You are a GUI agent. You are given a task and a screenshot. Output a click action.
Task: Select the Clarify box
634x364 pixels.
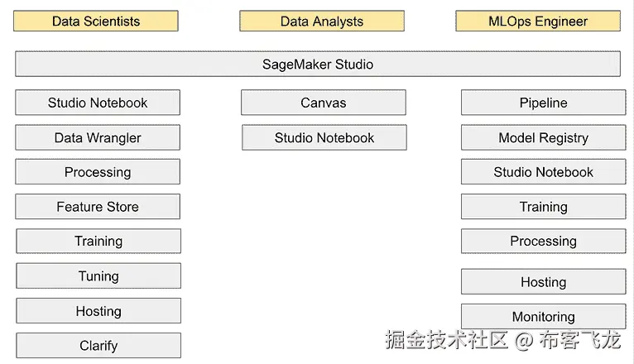[98, 346]
